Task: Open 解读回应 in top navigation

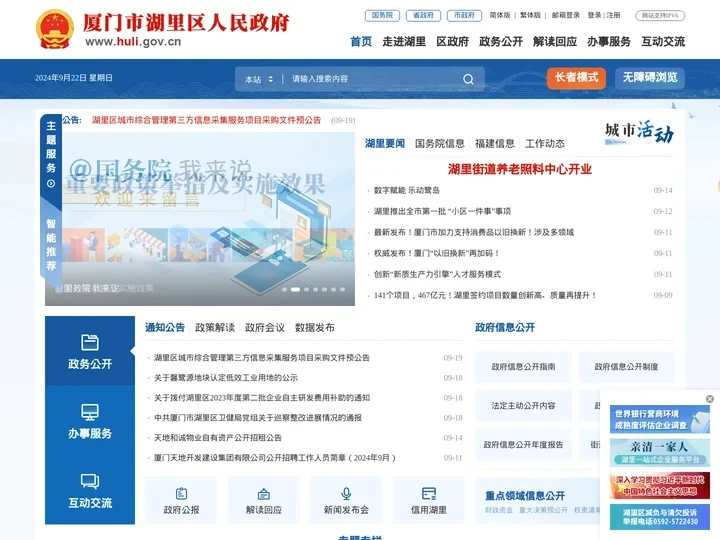Action: (x=555, y=41)
